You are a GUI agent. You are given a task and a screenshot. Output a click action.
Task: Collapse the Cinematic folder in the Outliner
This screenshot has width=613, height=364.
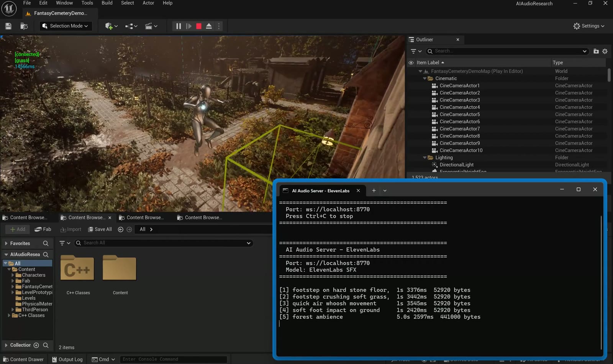[425, 79]
